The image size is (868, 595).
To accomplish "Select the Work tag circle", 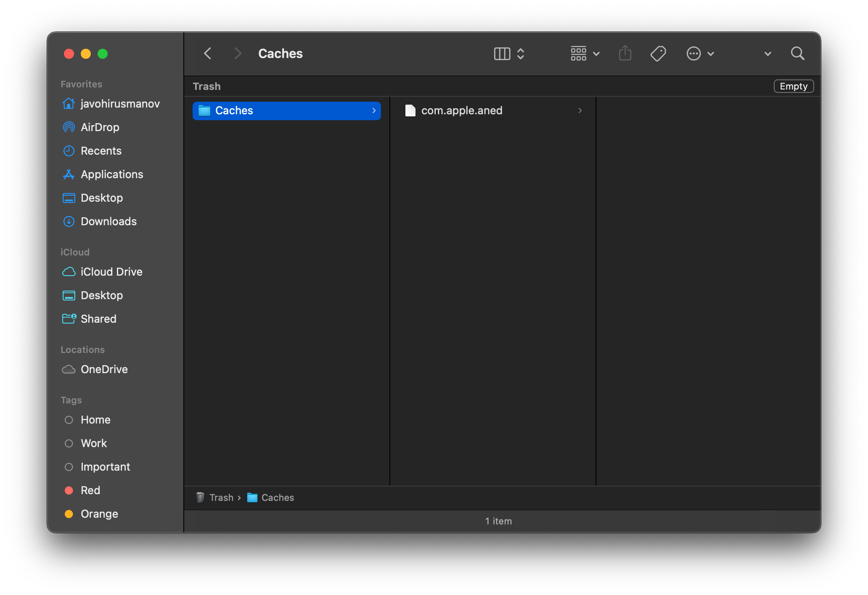I will (69, 443).
